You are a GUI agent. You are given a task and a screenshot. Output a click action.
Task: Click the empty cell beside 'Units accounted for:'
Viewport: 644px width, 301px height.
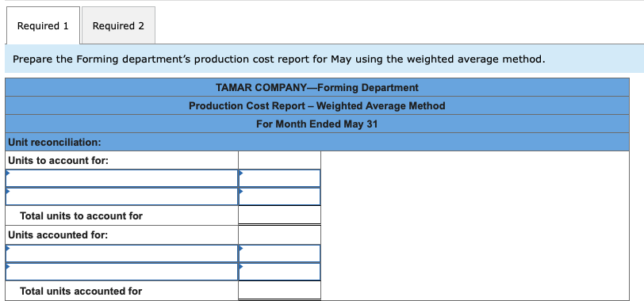[x=280, y=235]
